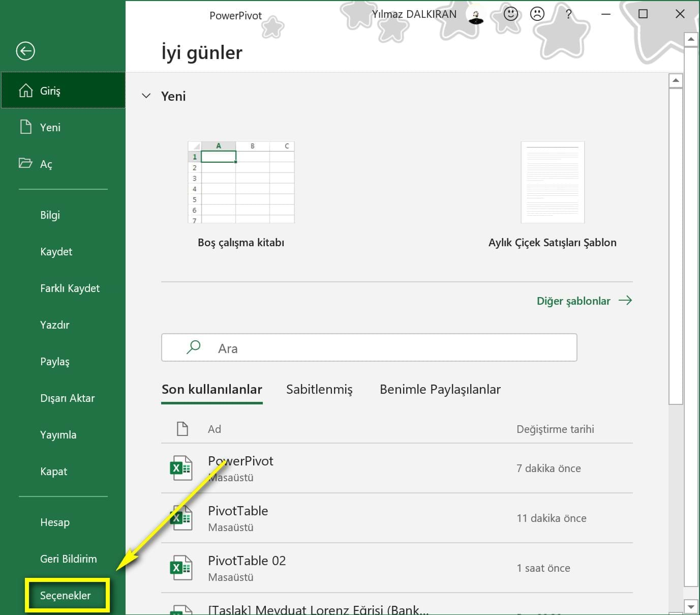Open the PowerPivot recent file
The image size is (700, 615).
[x=240, y=461]
